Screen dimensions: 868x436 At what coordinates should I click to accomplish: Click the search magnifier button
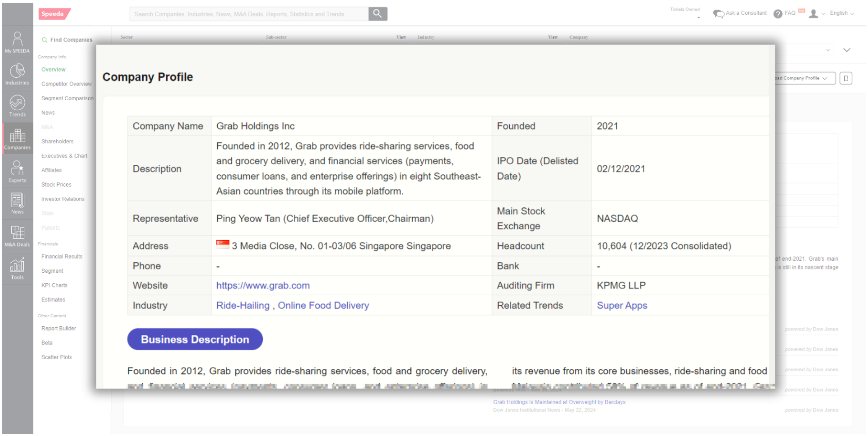(378, 14)
